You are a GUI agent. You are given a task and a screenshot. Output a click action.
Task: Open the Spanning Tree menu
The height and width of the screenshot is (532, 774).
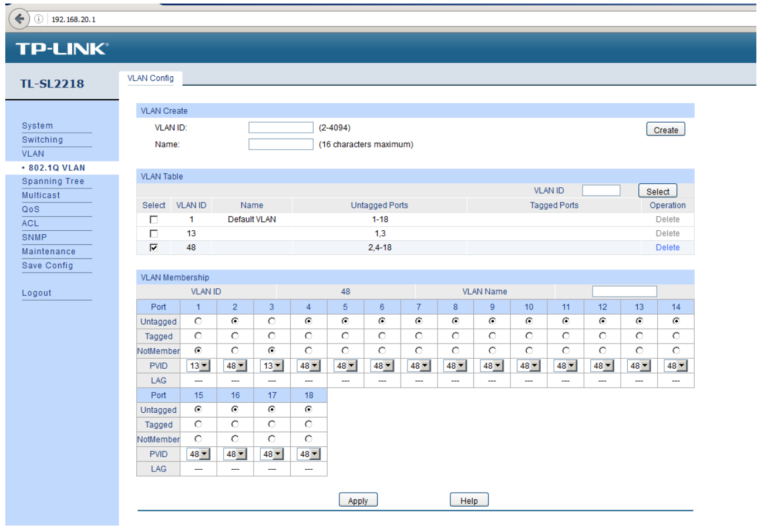click(x=53, y=181)
